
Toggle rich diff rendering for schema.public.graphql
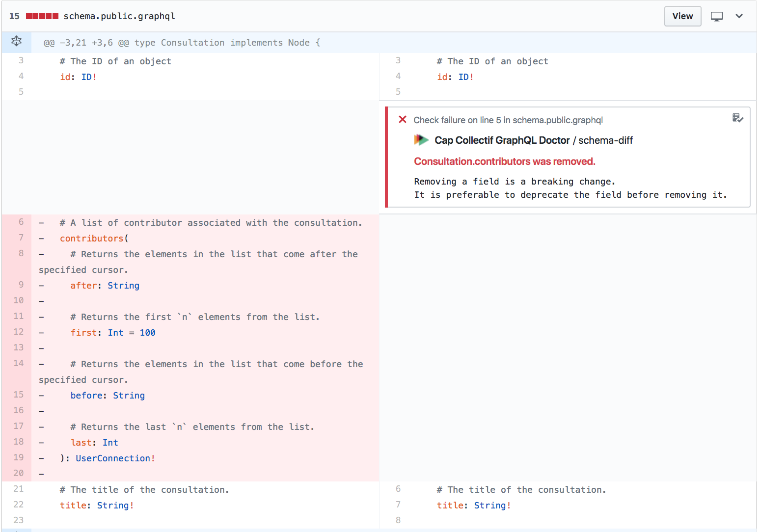716,16
